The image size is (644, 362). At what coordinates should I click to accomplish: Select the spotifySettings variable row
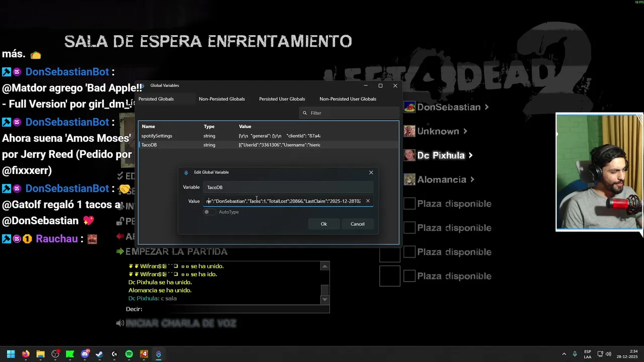coord(269,136)
